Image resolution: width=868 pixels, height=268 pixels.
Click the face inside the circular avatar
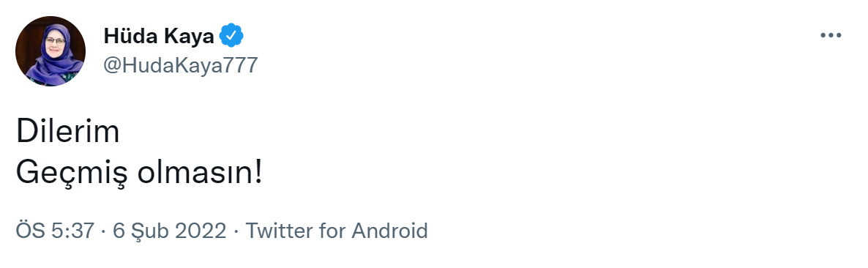[x=56, y=41]
